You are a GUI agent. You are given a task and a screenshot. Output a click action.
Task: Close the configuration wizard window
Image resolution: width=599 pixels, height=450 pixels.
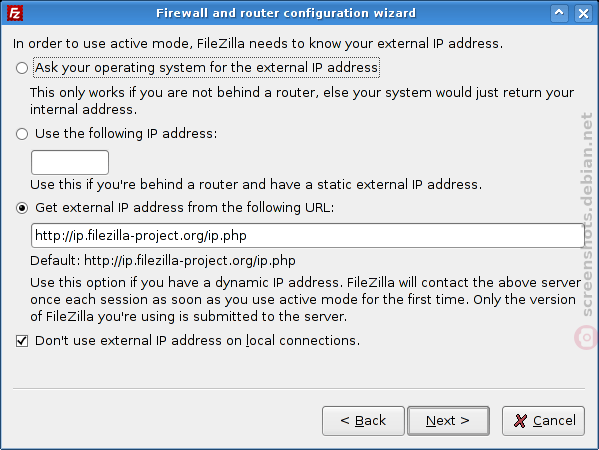tap(583, 13)
